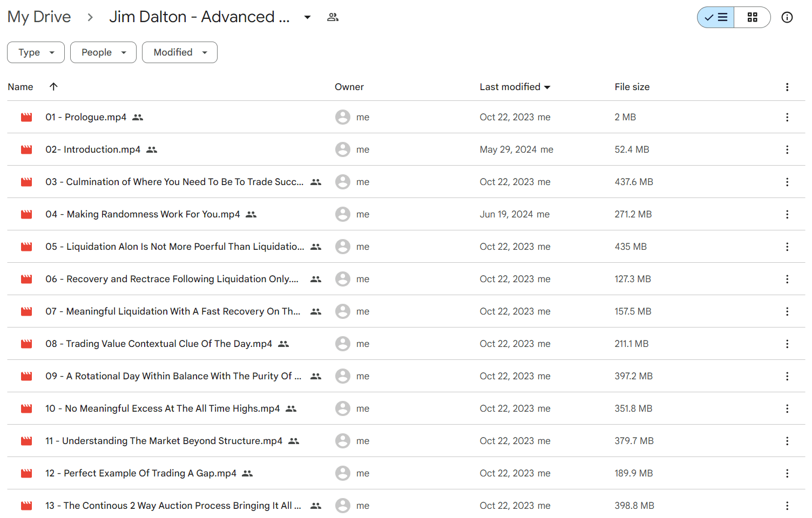Open More actions for 07 - Meaningful Liquidation
Image resolution: width=812 pixels, height=518 pixels.
[x=787, y=311]
